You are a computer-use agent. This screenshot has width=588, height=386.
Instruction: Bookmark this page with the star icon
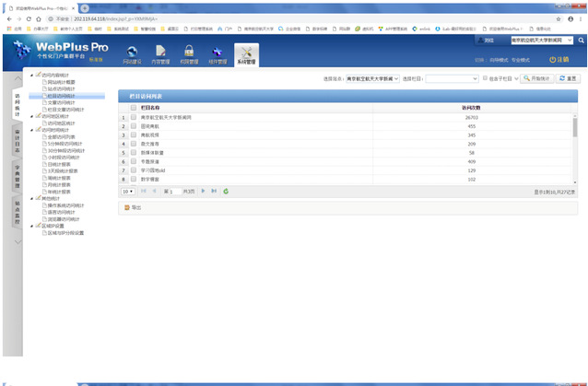tap(559, 18)
